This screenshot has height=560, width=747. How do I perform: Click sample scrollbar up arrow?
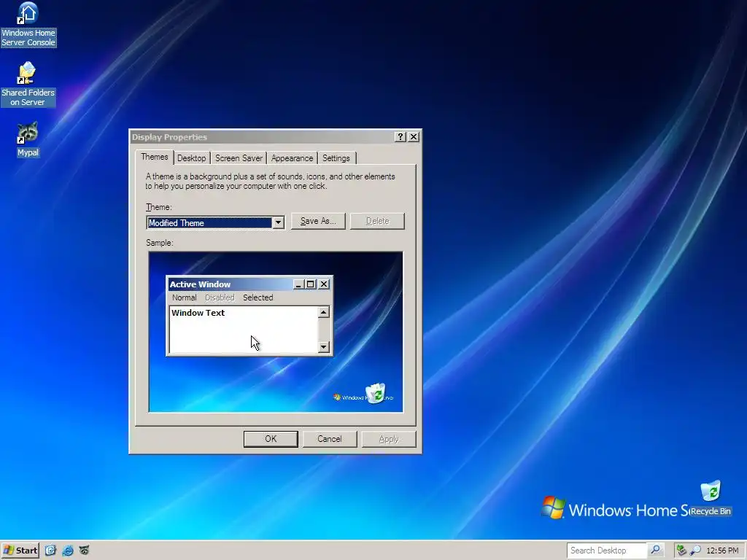(323, 312)
